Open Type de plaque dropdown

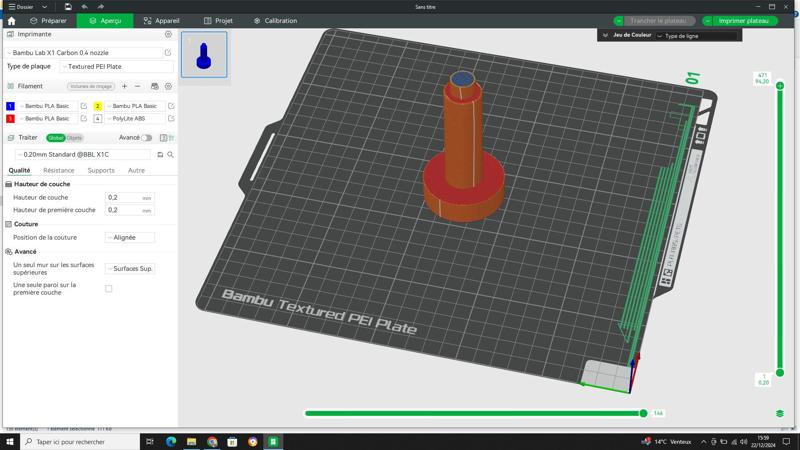tap(116, 66)
